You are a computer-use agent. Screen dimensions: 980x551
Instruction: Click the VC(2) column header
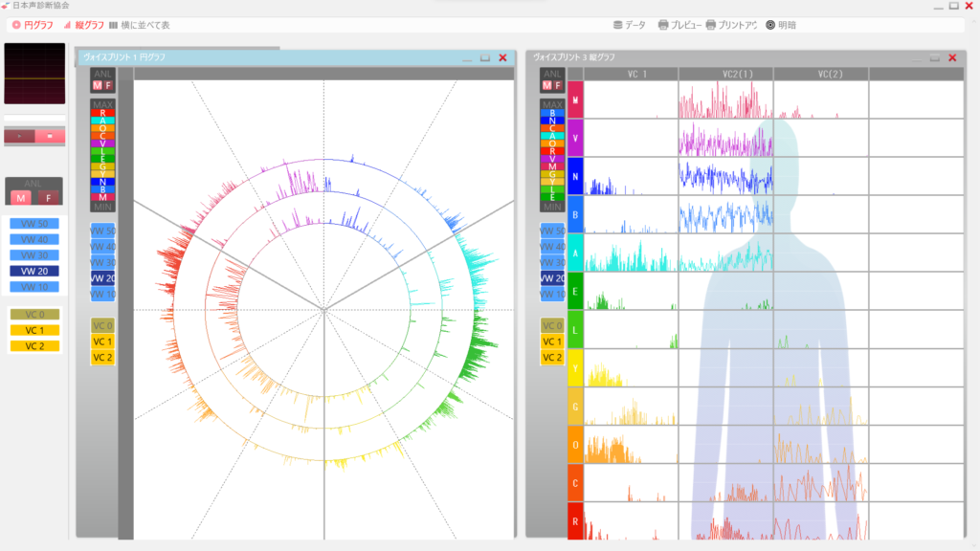coord(821,74)
